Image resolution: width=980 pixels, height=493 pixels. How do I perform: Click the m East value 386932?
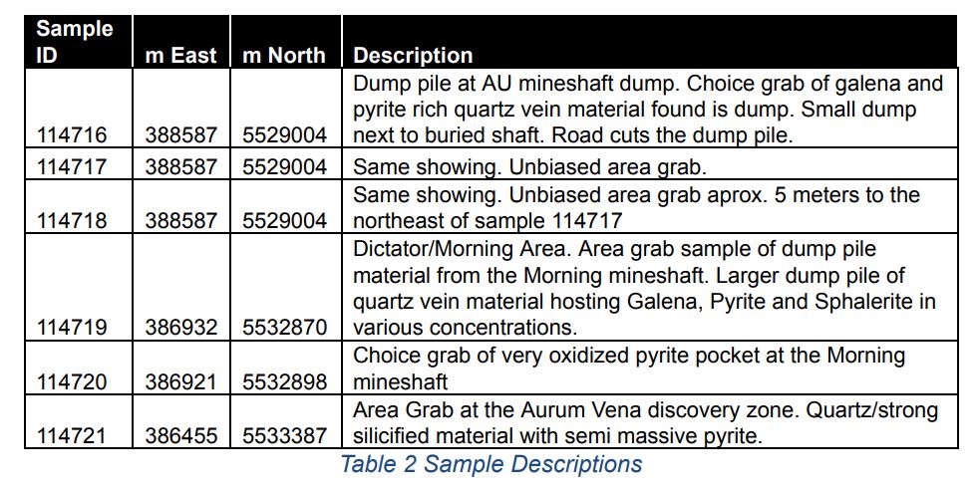[180, 327]
